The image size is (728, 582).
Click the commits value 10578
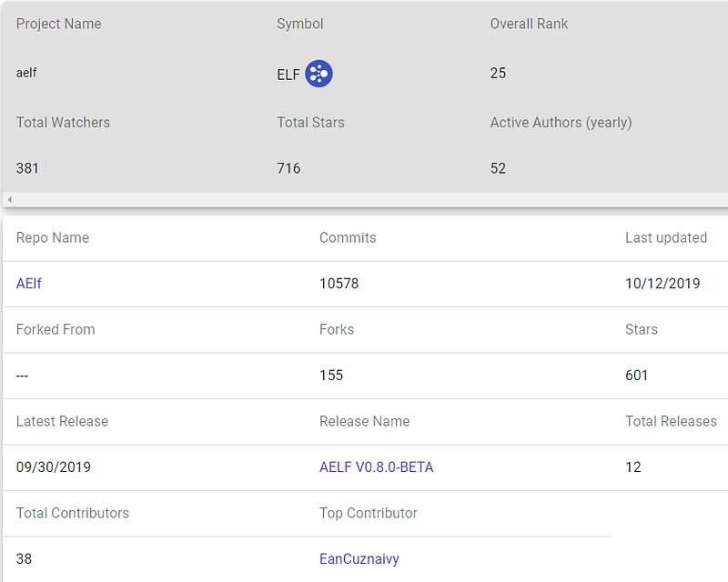(x=339, y=284)
